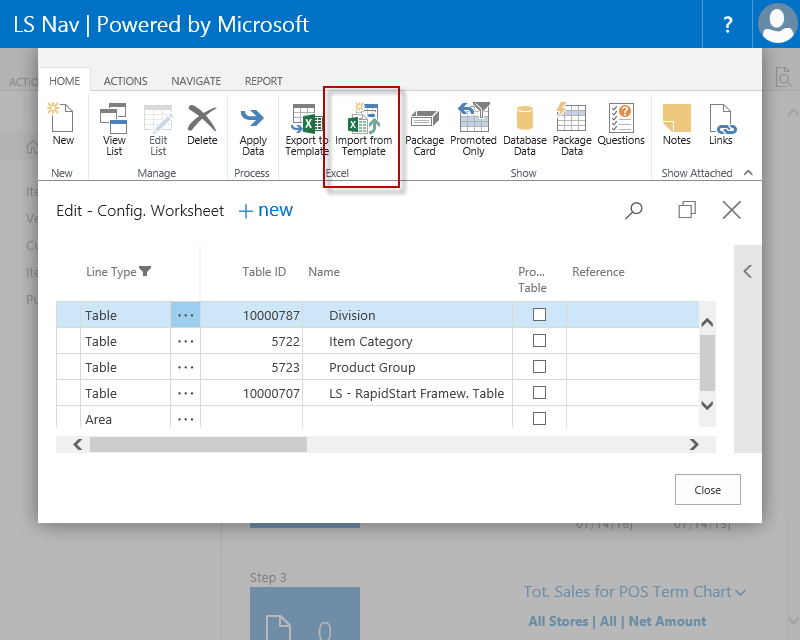Switch to the ACTIONS tab
Screen dimensions: 800x640
125,81
